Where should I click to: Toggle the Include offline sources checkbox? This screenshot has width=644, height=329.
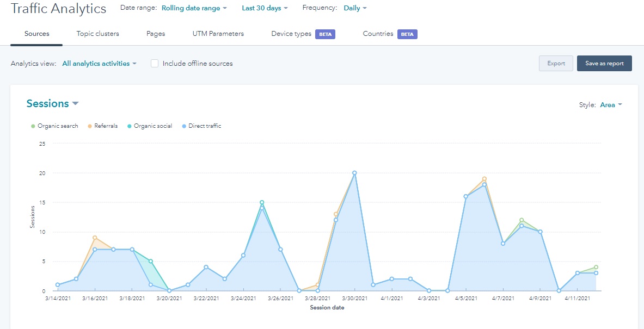155,63
